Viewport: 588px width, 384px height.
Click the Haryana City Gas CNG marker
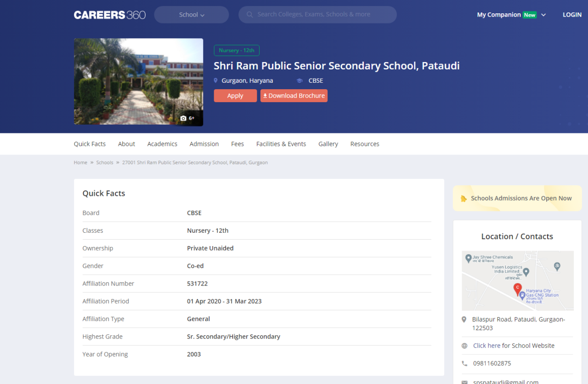(x=522, y=295)
